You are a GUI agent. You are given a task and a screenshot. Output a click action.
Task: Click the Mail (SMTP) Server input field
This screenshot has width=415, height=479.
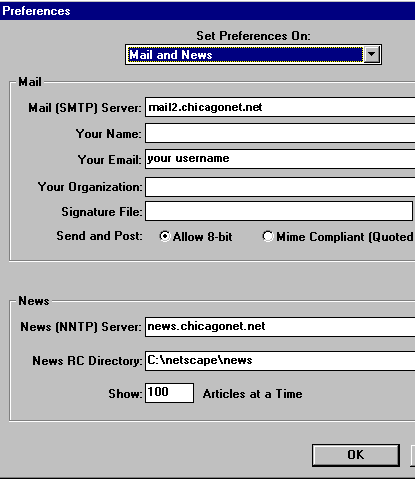click(280, 107)
